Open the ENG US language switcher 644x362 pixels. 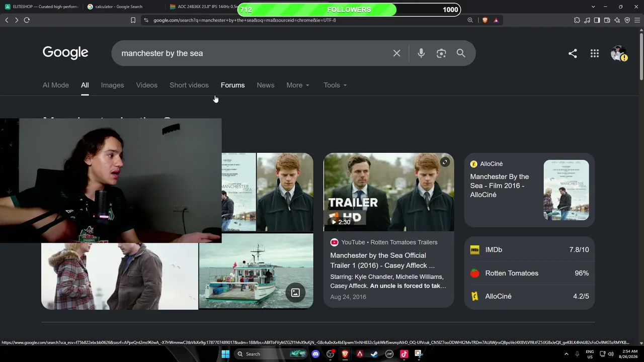point(590,354)
